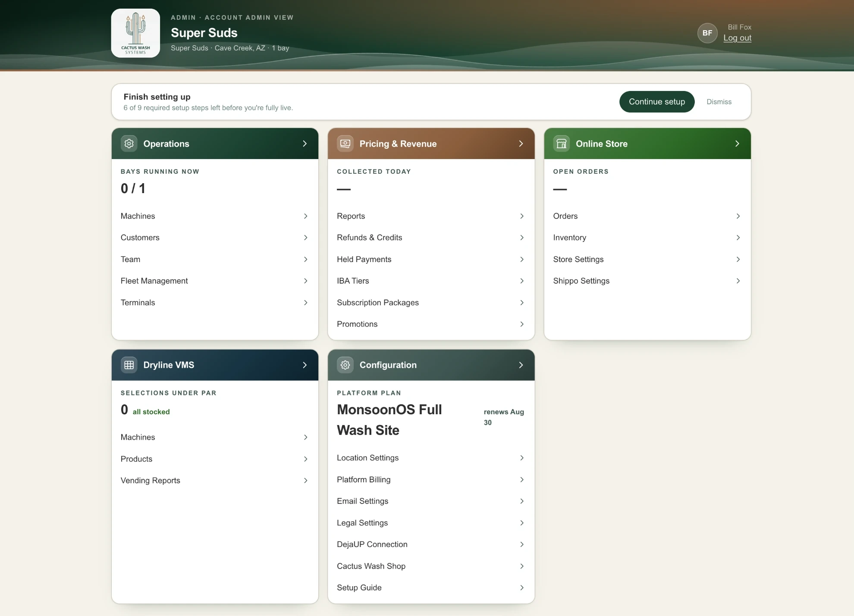Open Legal Settings
Screen dimensions: 854x616
click(x=431, y=523)
